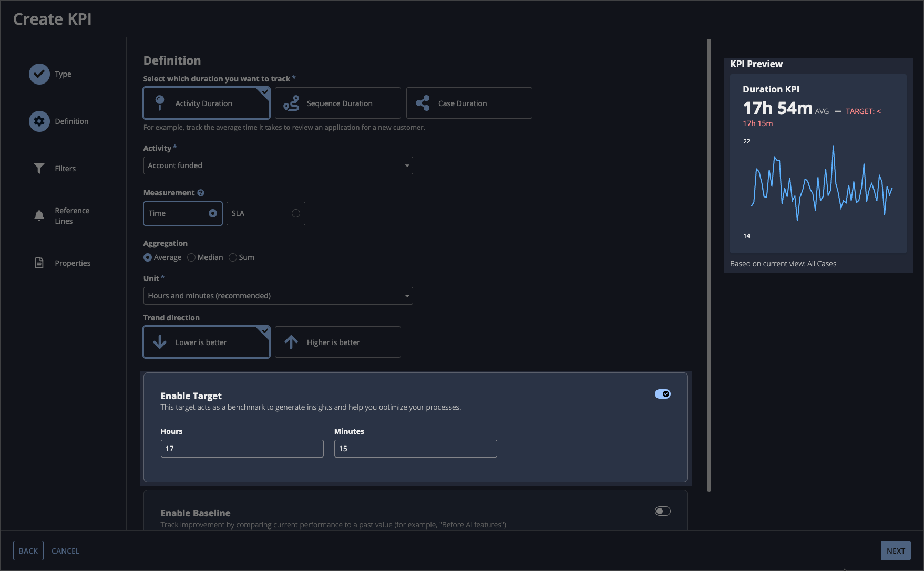Click the Based on current view: All Cases text
The height and width of the screenshot is (571, 924).
coord(783,264)
